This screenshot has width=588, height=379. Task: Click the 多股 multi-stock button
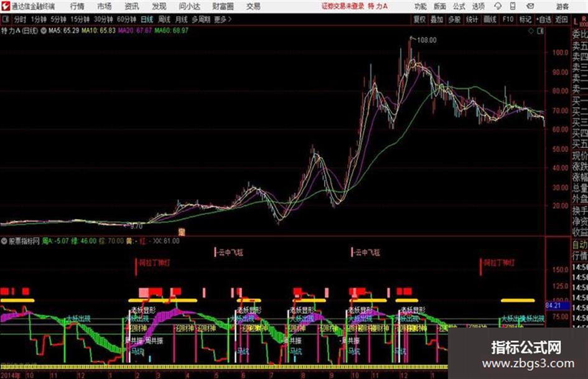pyautogui.click(x=454, y=19)
